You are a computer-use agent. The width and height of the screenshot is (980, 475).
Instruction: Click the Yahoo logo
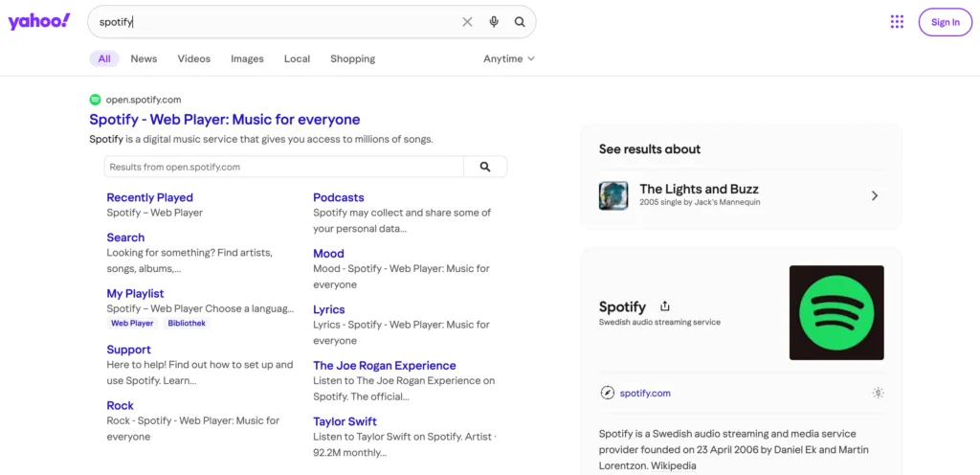coord(39,22)
